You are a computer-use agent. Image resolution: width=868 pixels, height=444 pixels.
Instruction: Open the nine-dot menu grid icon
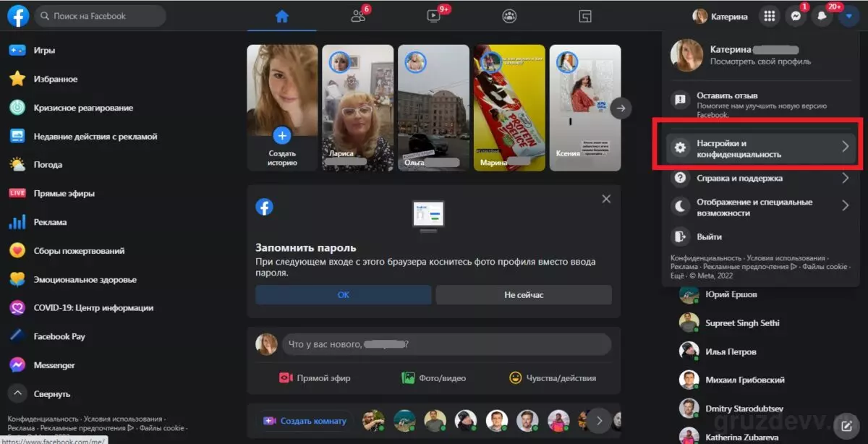point(770,16)
